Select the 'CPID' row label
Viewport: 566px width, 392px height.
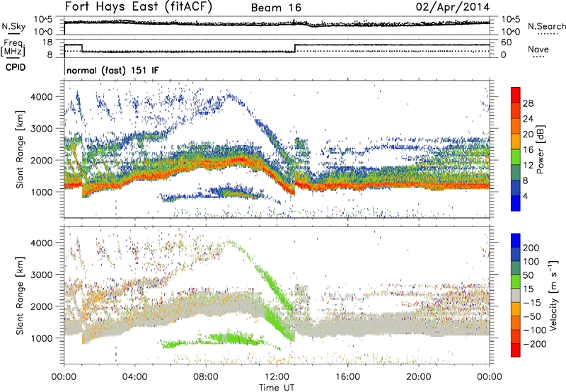coord(16,67)
